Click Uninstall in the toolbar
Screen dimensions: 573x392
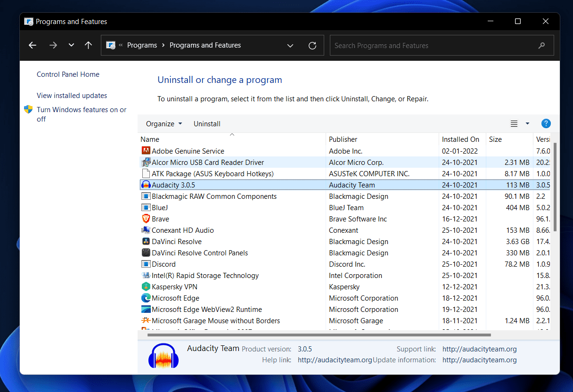pyautogui.click(x=207, y=123)
